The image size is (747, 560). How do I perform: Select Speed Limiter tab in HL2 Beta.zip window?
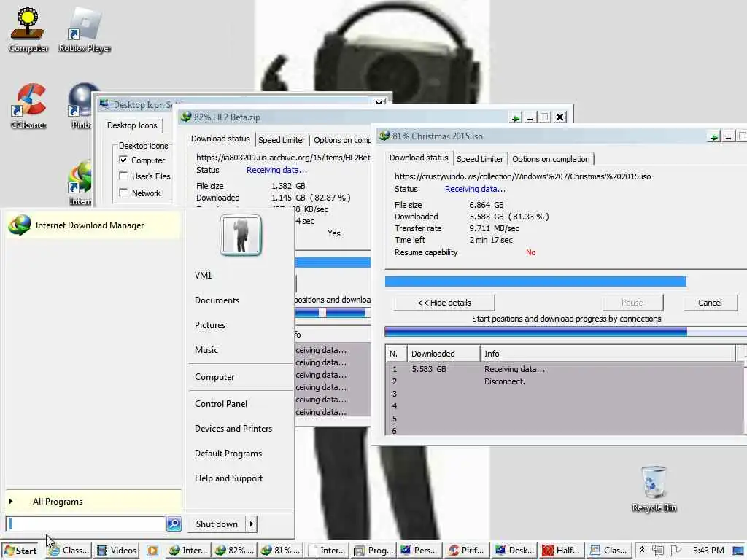tap(282, 140)
